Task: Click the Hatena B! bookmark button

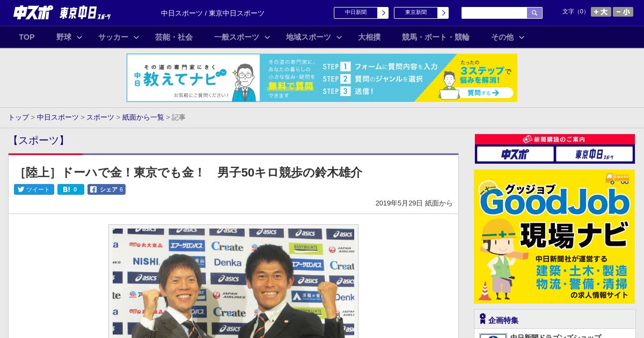Action: [71, 189]
